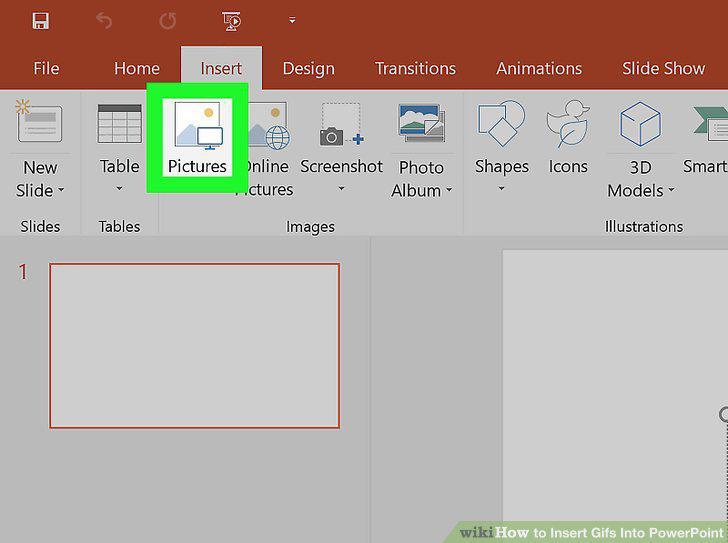Click the New Slide icon
Screen dimensions: 728x543
tap(39, 121)
